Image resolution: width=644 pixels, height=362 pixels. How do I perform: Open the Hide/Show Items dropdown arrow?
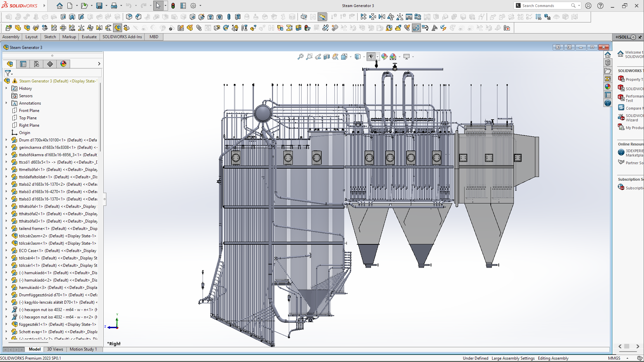pos(377,57)
